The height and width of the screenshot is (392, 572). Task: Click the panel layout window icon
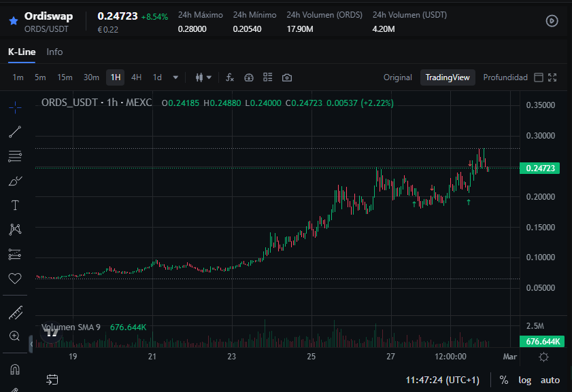(x=539, y=77)
